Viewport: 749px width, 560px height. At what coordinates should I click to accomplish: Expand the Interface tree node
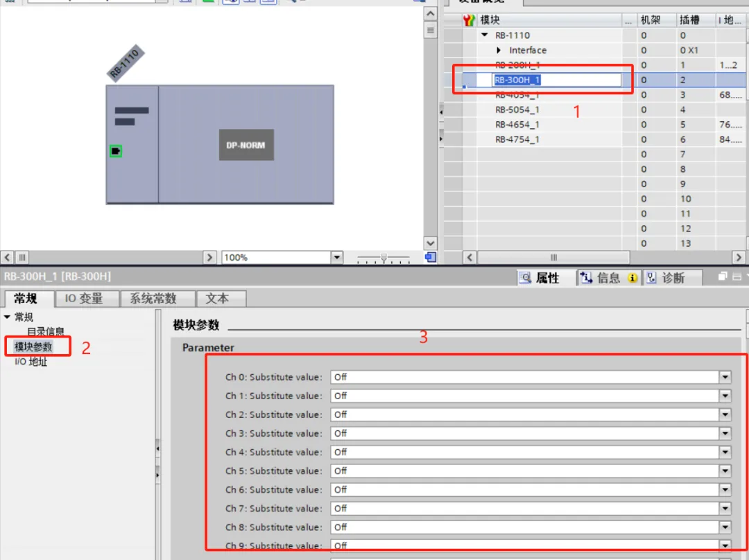point(499,51)
